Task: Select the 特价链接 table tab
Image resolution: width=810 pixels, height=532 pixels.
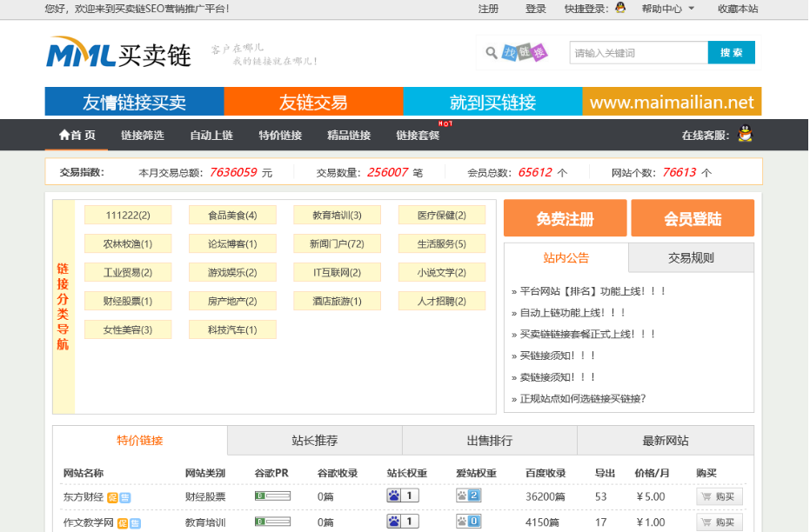Action: [140, 440]
